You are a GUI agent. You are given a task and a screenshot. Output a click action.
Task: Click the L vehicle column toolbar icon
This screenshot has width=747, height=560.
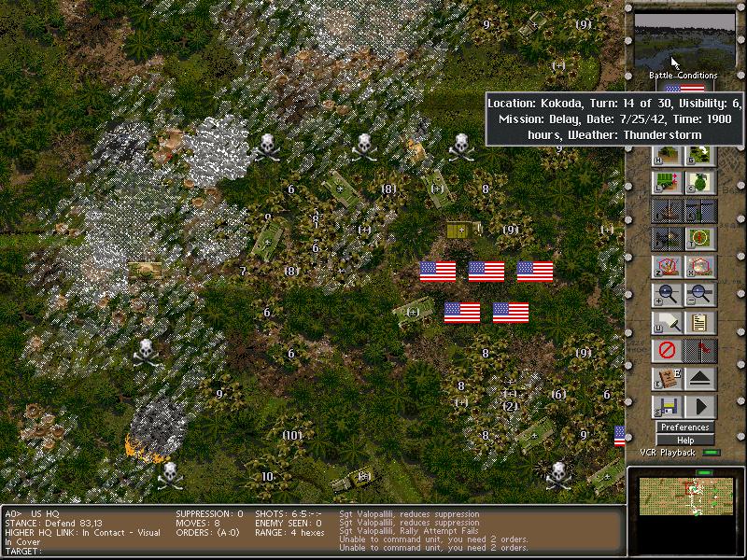pyautogui.click(x=666, y=181)
